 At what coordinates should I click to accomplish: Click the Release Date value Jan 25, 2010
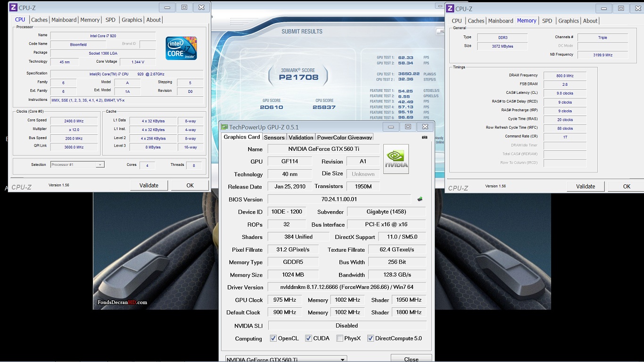pyautogui.click(x=290, y=186)
